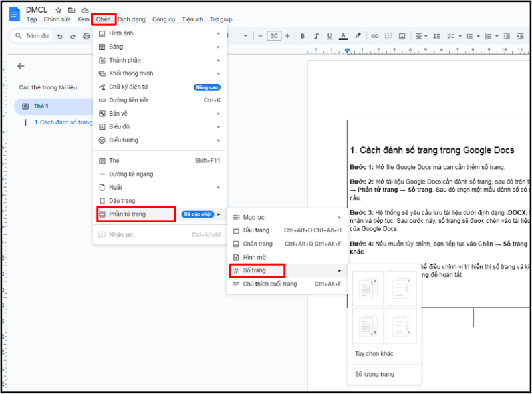Select the text color icon
Image resolution: width=532 pixels, height=394 pixels.
click(343, 37)
